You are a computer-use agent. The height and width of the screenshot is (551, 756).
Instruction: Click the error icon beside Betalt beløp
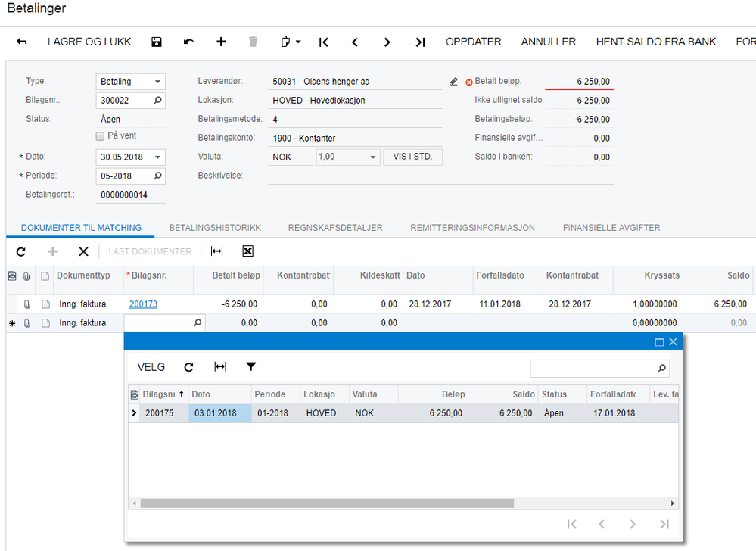point(469,82)
